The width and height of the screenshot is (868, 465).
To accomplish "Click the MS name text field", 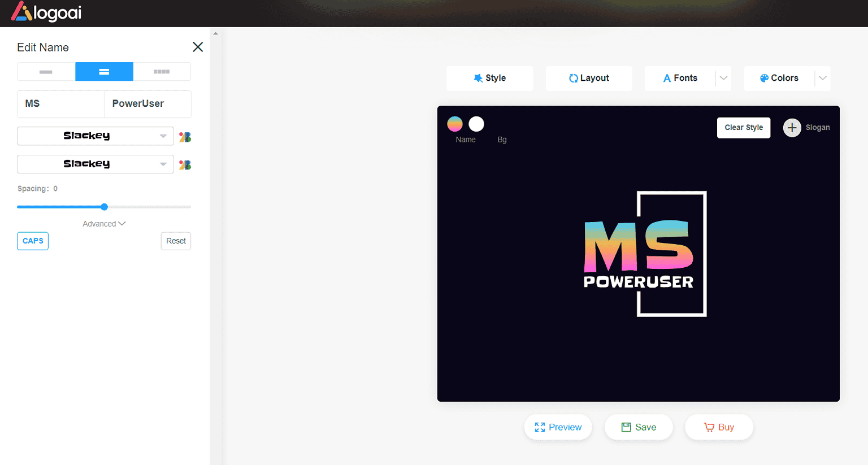I will tap(60, 104).
